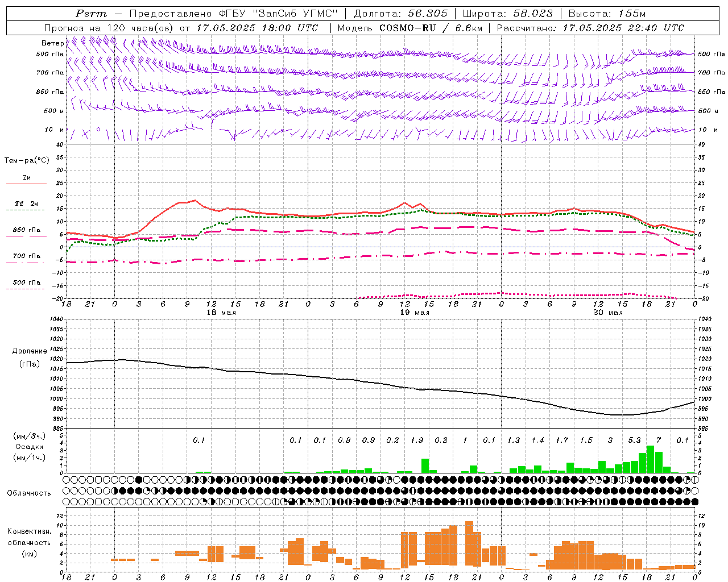Image resolution: width=728 pixels, height=582 pixels.
Task: Click the "Конвективн." convective cloud label
Action: pos(29,531)
